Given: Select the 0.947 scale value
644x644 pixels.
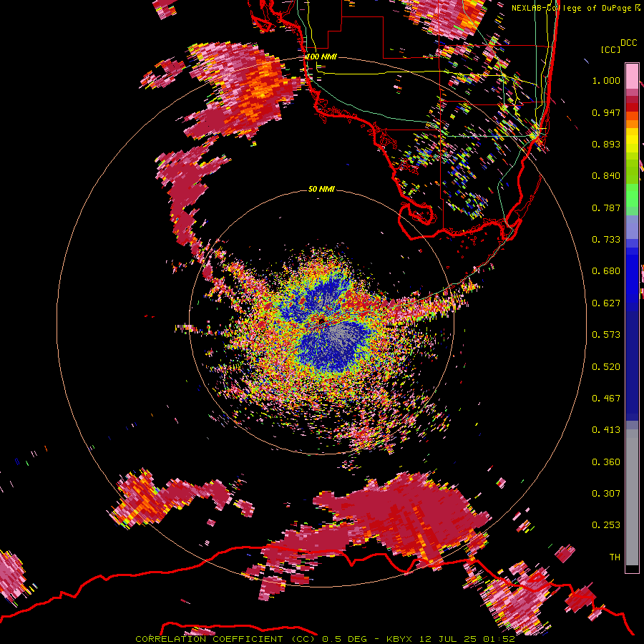Looking at the screenshot, I should pyautogui.click(x=606, y=112).
